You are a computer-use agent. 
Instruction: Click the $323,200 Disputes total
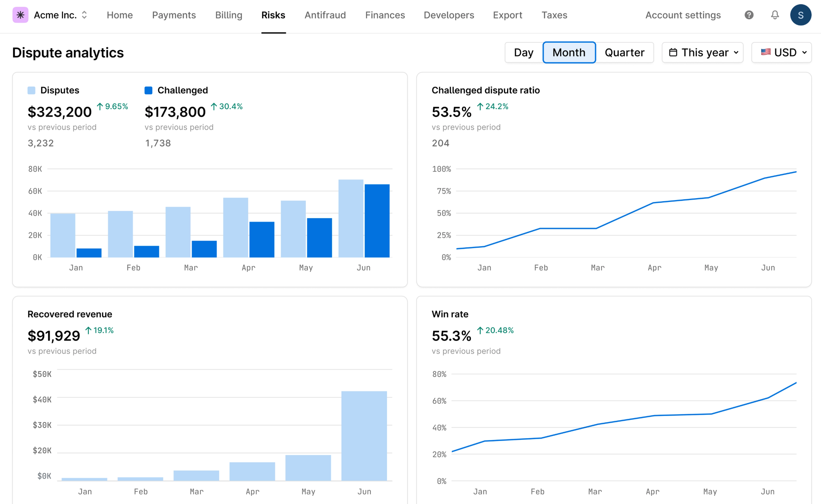tap(60, 112)
